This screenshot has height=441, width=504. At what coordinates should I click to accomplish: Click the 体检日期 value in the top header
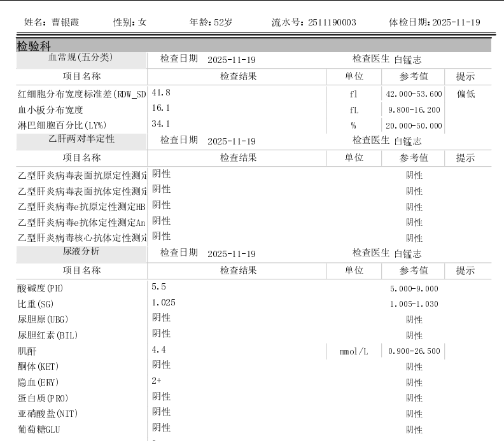tap(456, 22)
